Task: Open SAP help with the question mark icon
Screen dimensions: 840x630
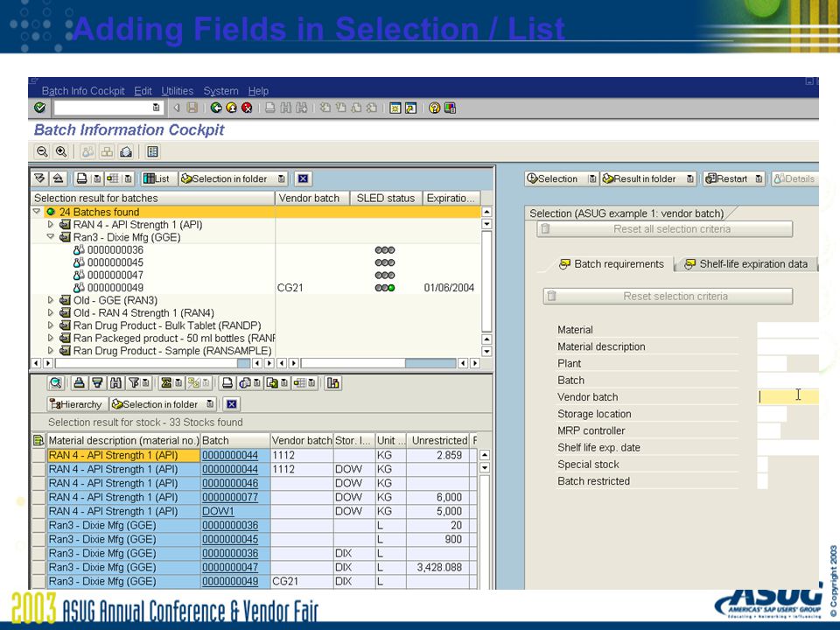Action: point(435,108)
